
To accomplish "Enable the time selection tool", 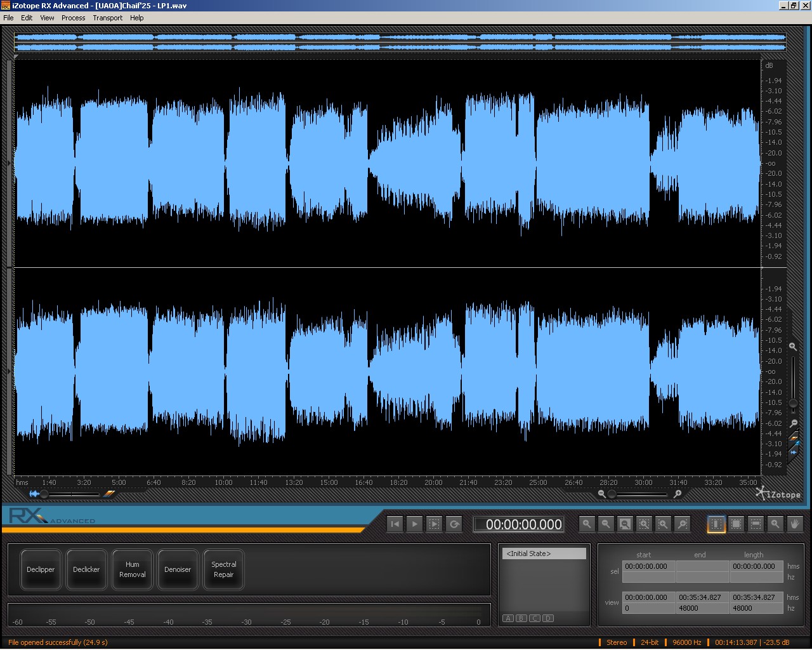I will click(x=716, y=524).
